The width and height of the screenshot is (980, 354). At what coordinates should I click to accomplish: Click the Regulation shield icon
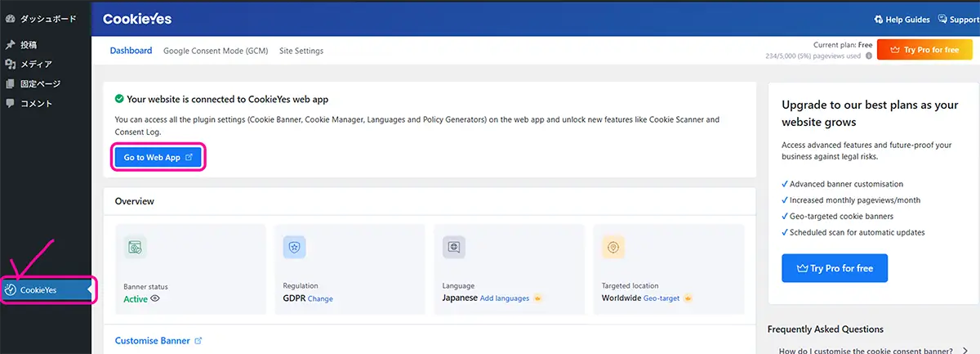point(294,247)
